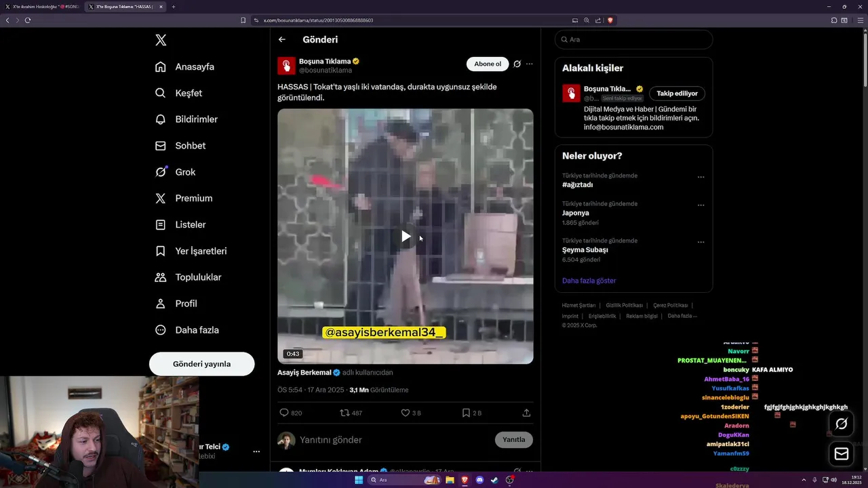This screenshot has height=488, width=868.
Task: Show hidden system tray icons
Action: tap(804, 480)
